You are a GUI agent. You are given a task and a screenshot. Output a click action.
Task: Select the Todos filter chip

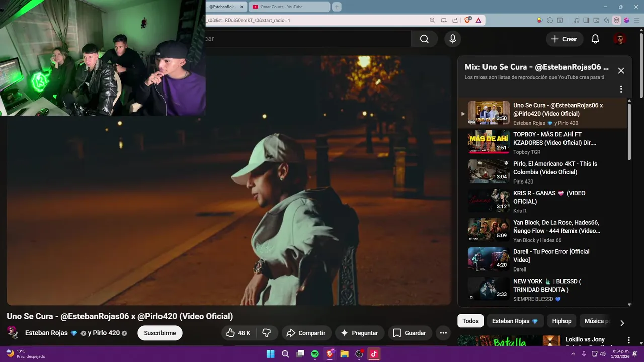click(x=470, y=321)
